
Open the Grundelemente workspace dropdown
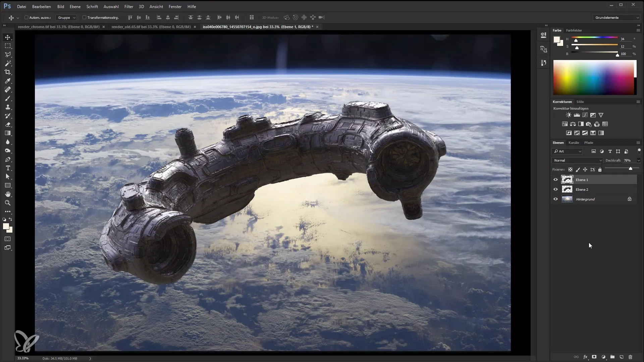click(x=616, y=17)
